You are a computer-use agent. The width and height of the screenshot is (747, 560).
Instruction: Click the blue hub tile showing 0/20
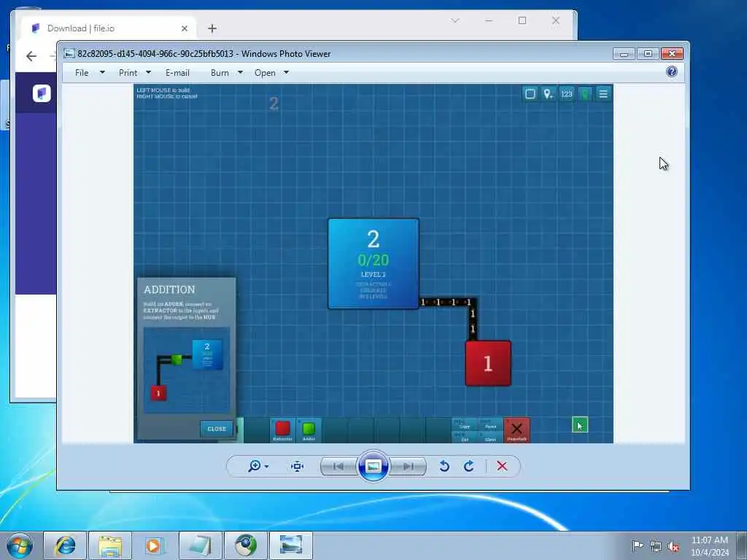(373, 264)
